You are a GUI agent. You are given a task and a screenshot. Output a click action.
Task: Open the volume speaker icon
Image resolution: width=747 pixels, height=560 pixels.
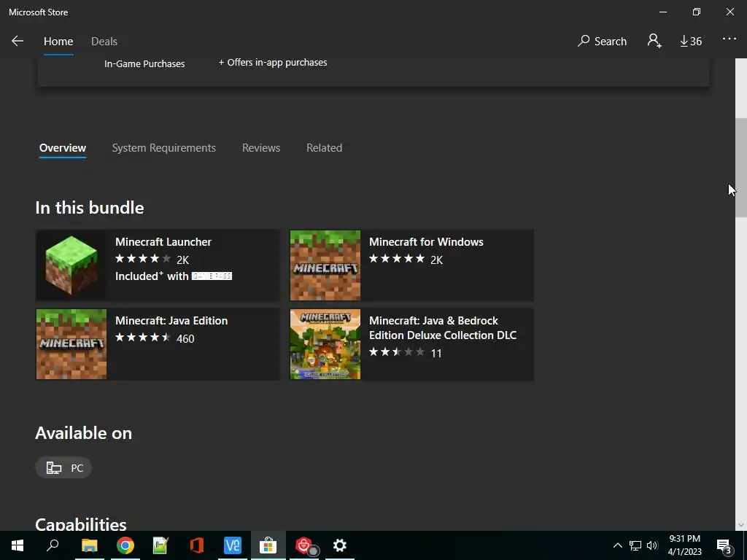tap(652, 545)
